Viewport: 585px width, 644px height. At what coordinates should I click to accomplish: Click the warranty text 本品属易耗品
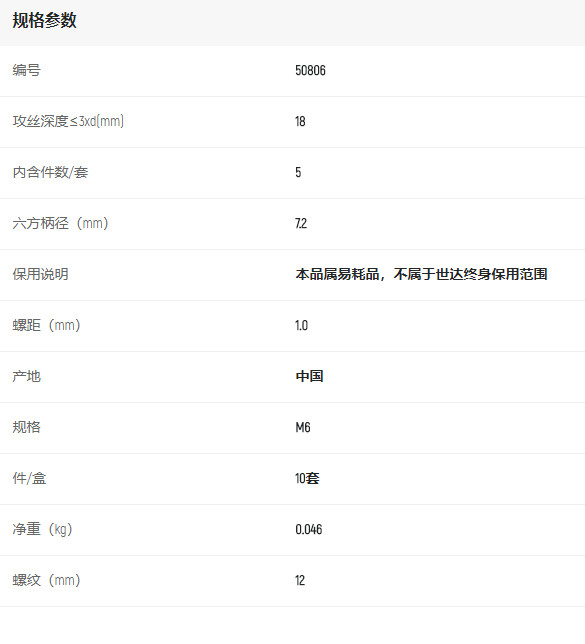337,274
